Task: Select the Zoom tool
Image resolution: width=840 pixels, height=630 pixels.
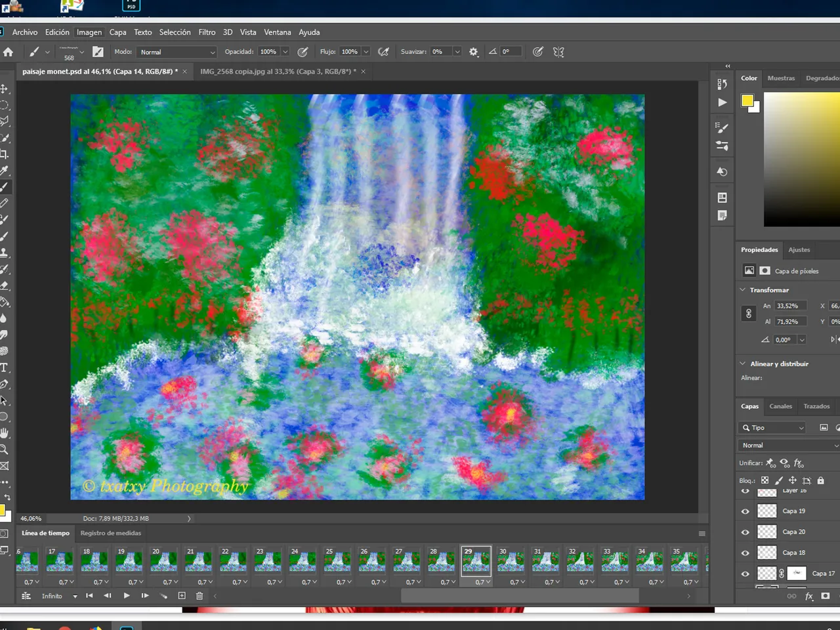Action: [x=4, y=450]
